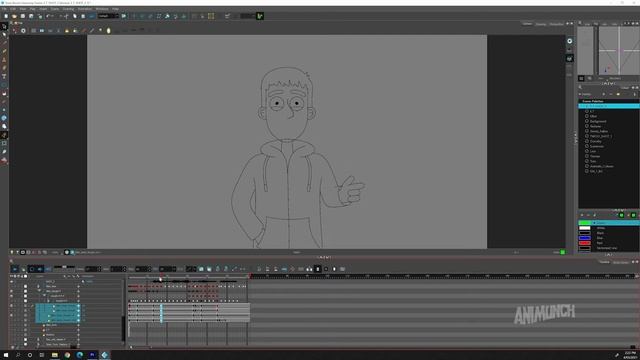Viewport: 640px width, 360px height.
Task: Open the Windows Start menu
Action: pos(6,355)
